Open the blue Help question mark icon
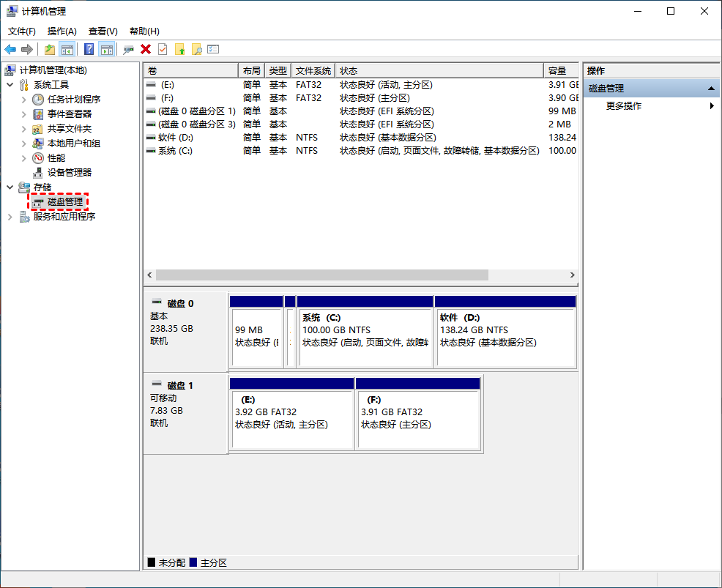Image resolution: width=722 pixels, height=588 pixels. point(89,49)
